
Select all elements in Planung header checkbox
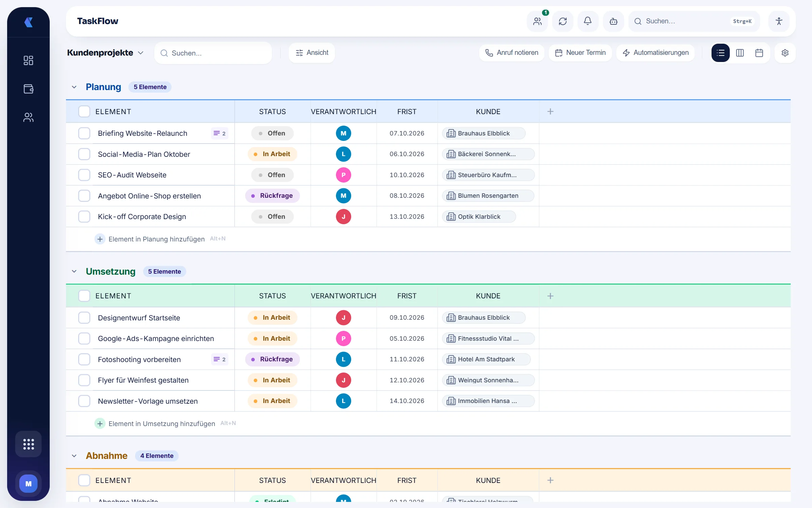[84, 111]
